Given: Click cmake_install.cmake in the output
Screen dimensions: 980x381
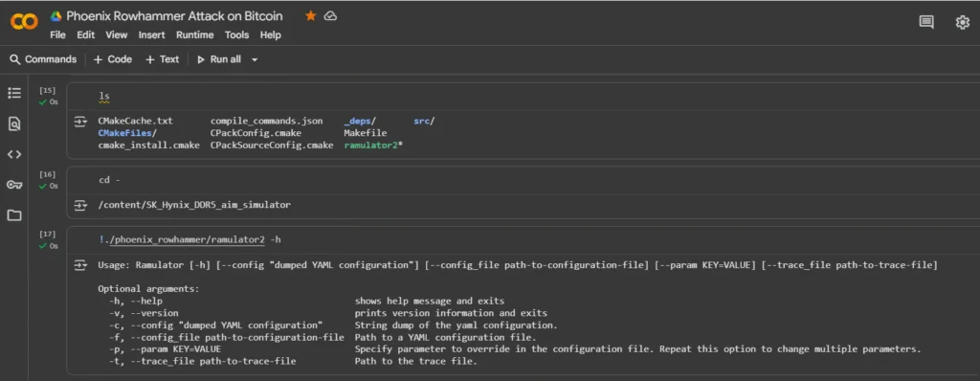Looking at the screenshot, I should click(x=148, y=146).
